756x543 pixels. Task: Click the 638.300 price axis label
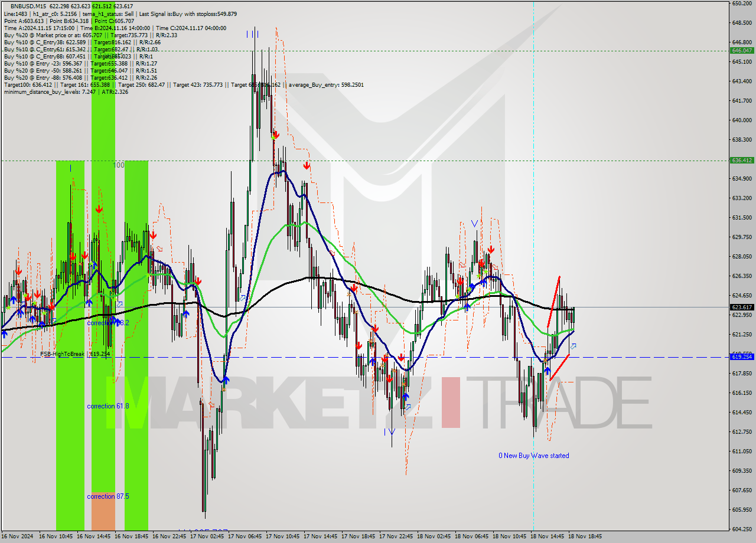click(742, 140)
